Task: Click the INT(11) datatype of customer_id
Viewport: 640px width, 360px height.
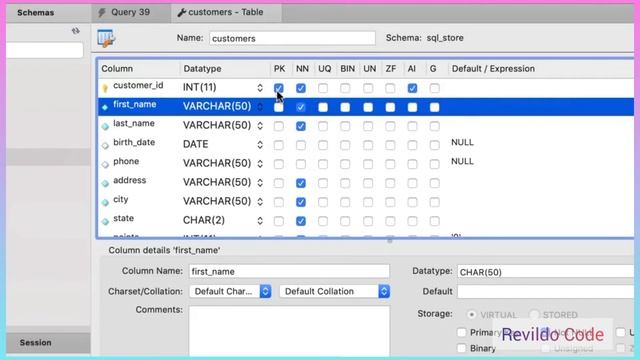Action: pos(200,87)
